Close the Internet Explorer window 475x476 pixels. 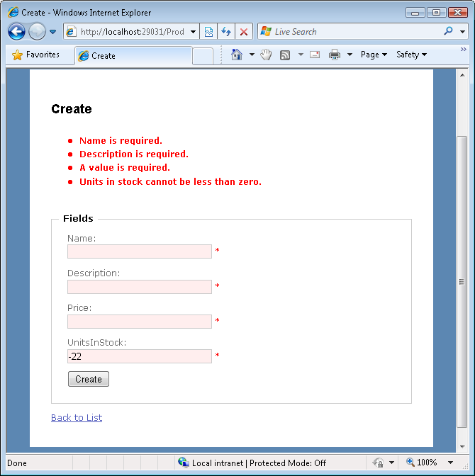tap(458, 13)
